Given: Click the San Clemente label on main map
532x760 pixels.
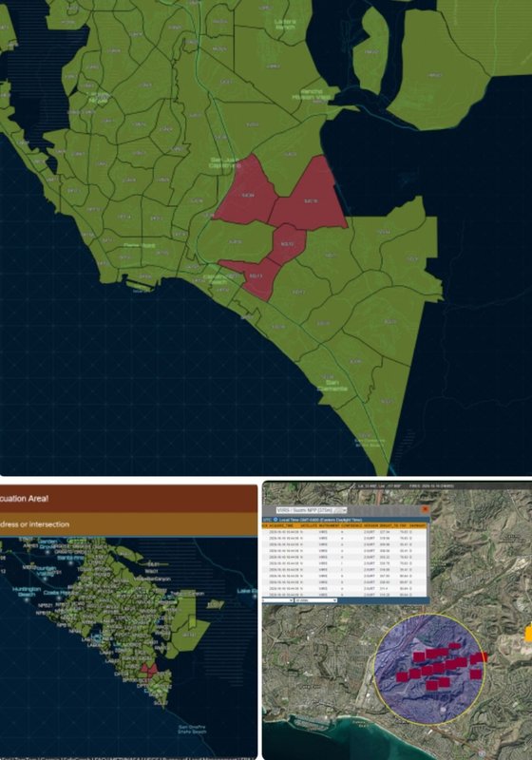Looking at the screenshot, I should (332, 386).
